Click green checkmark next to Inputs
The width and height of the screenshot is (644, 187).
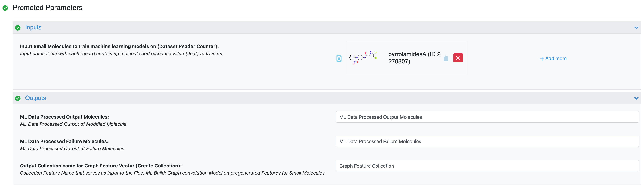(18, 28)
